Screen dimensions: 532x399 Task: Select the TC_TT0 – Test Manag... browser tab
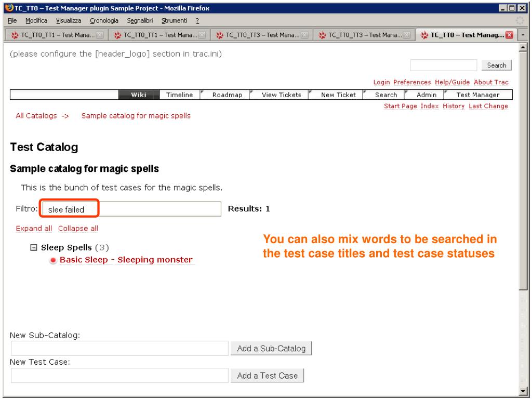467,35
